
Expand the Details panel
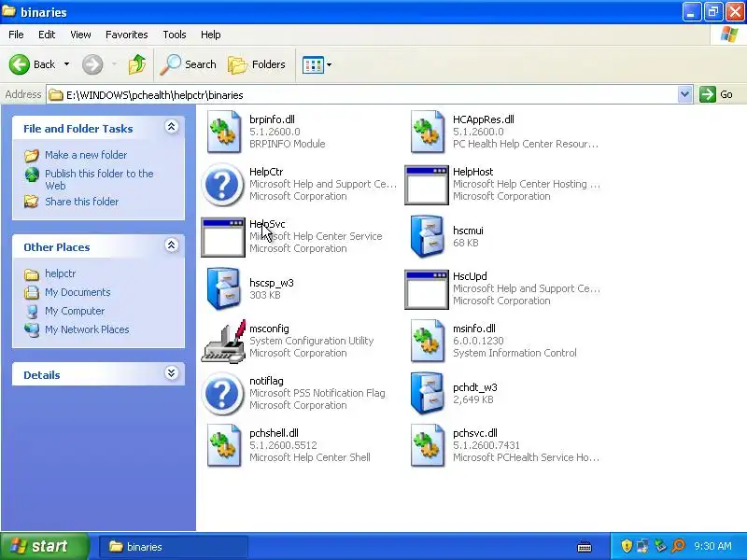point(172,372)
